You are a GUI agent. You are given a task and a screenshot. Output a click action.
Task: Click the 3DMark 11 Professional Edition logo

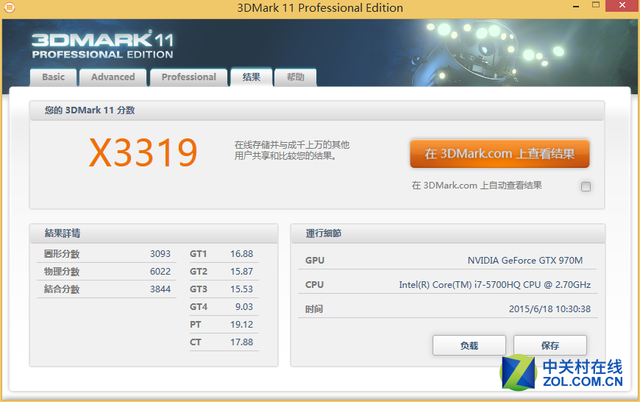[x=103, y=45]
